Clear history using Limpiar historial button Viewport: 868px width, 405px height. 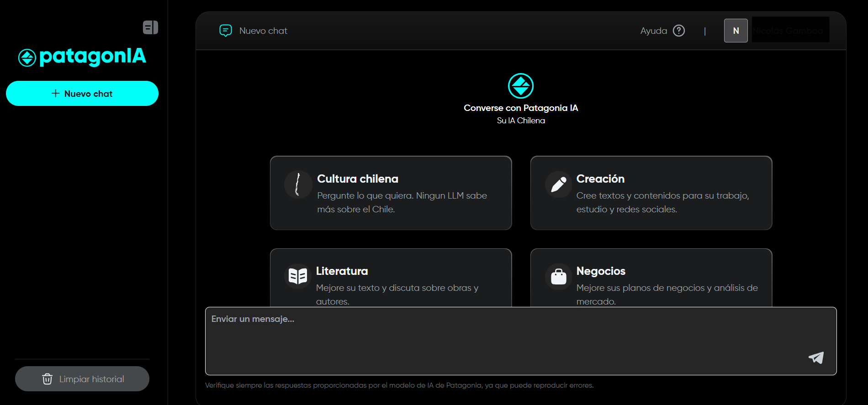82,379
